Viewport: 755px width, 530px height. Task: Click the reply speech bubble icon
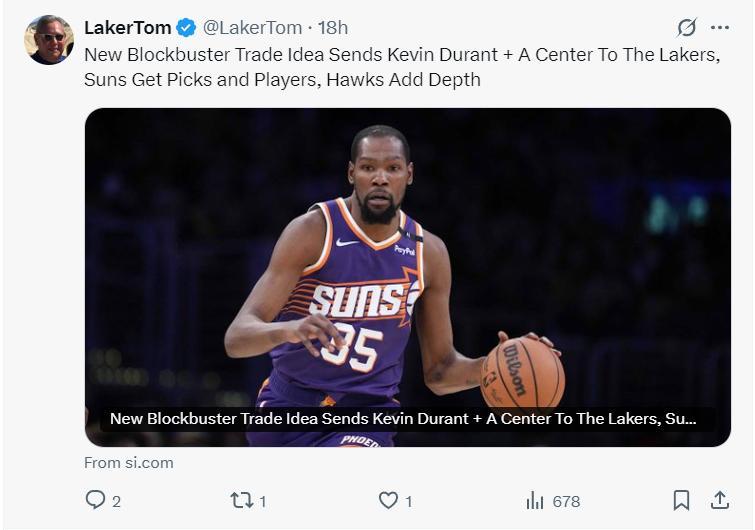click(x=96, y=500)
